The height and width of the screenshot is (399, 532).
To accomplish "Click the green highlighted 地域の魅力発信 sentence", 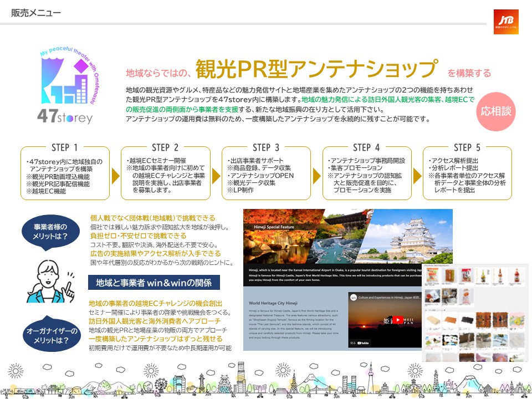I will (300, 104).
